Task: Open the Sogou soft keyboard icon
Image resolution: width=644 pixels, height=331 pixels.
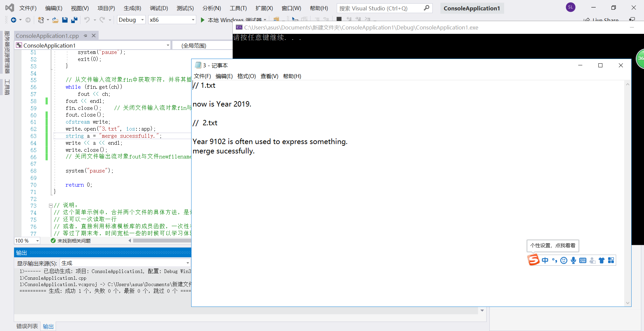Action: coord(583,260)
